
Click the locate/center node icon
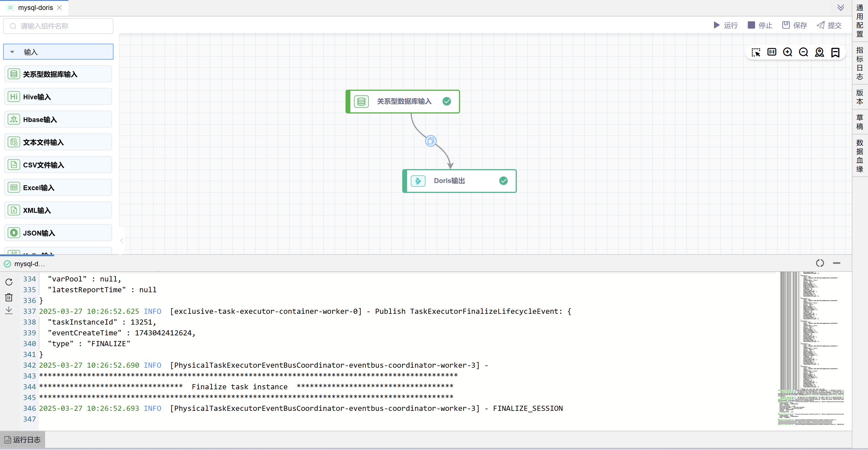819,52
